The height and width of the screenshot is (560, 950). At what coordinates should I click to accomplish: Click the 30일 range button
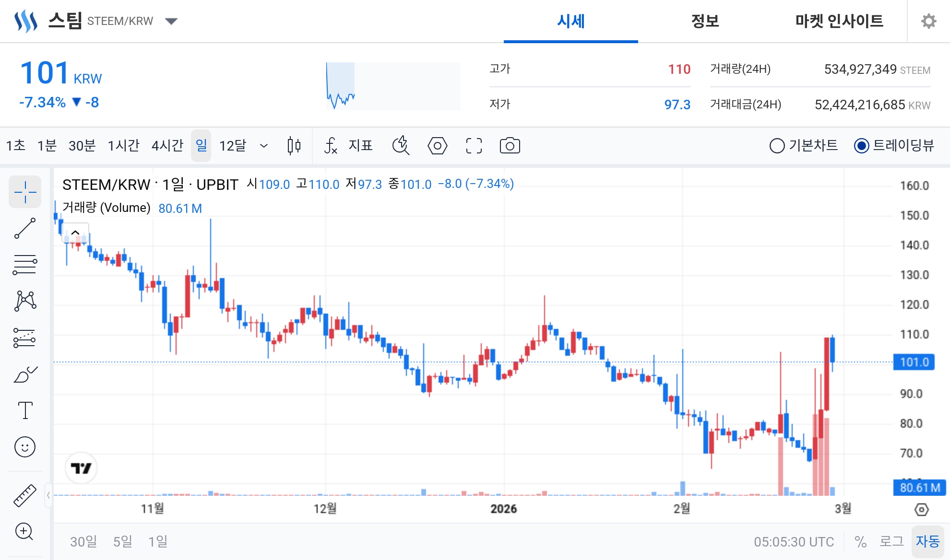[x=83, y=541]
